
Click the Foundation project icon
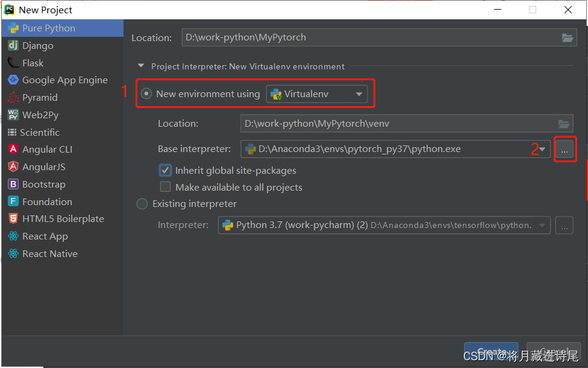(13, 201)
